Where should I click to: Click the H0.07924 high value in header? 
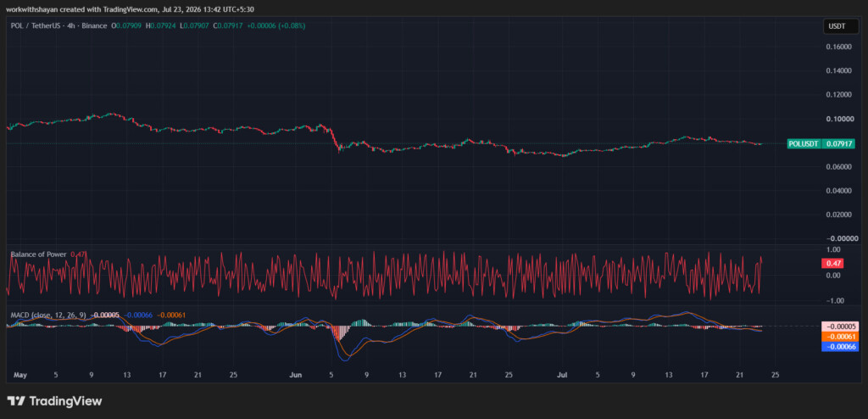[x=159, y=25]
